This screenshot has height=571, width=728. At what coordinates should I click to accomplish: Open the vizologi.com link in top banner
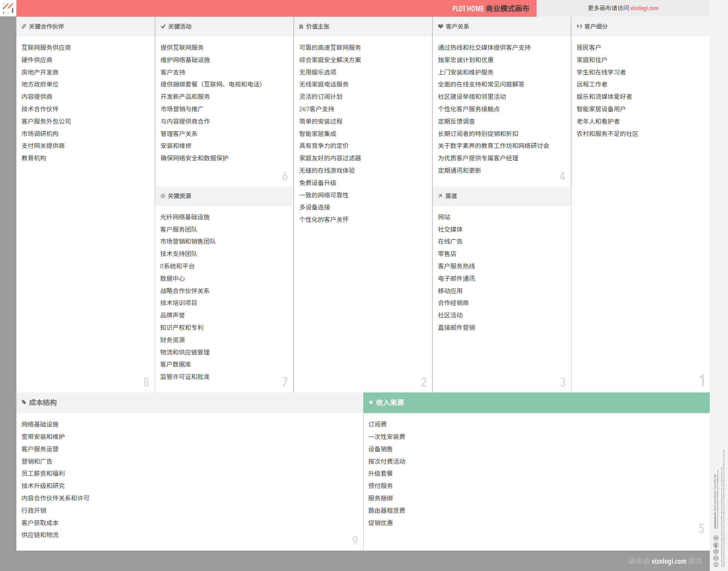click(644, 8)
